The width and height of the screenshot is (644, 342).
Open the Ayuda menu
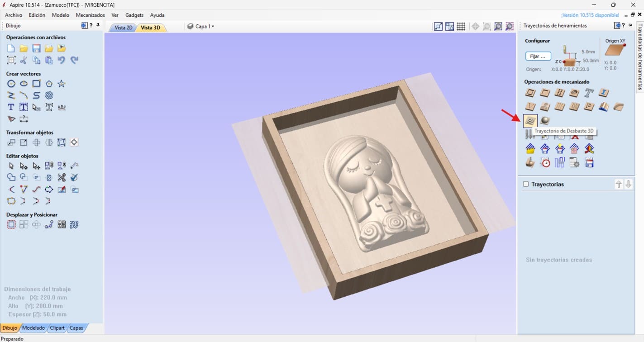157,15
